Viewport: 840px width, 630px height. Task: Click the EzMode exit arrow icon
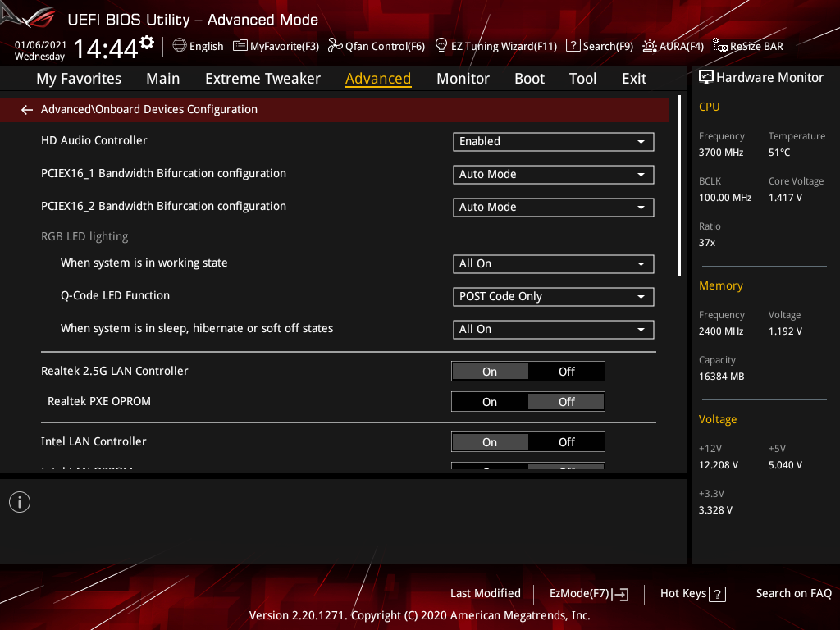tap(621, 594)
